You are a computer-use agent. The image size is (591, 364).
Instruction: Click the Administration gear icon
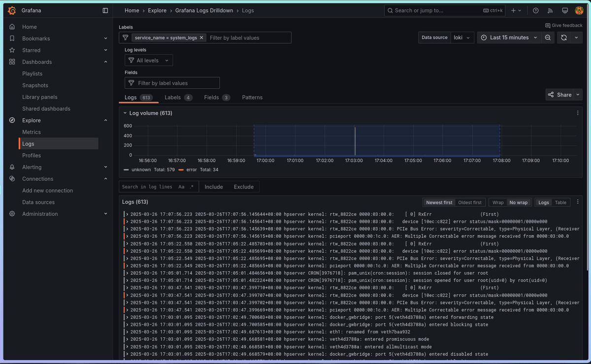click(x=12, y=214)
